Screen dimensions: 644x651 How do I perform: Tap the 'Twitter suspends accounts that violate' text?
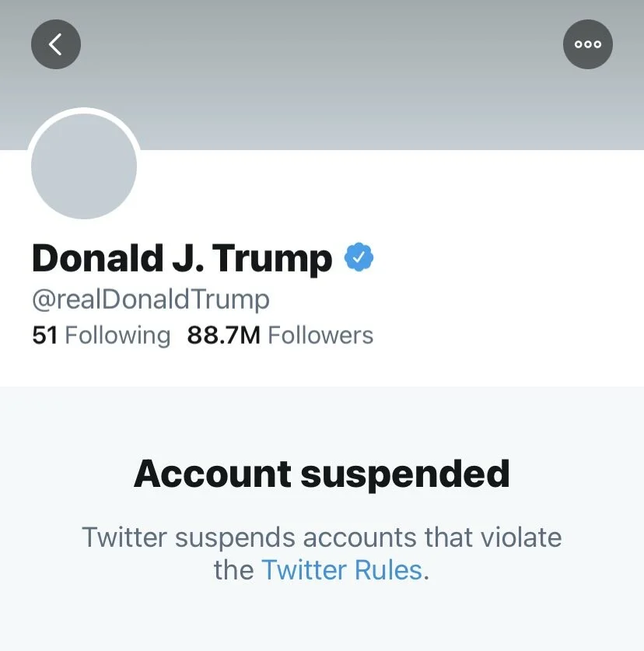pos(322,537)
